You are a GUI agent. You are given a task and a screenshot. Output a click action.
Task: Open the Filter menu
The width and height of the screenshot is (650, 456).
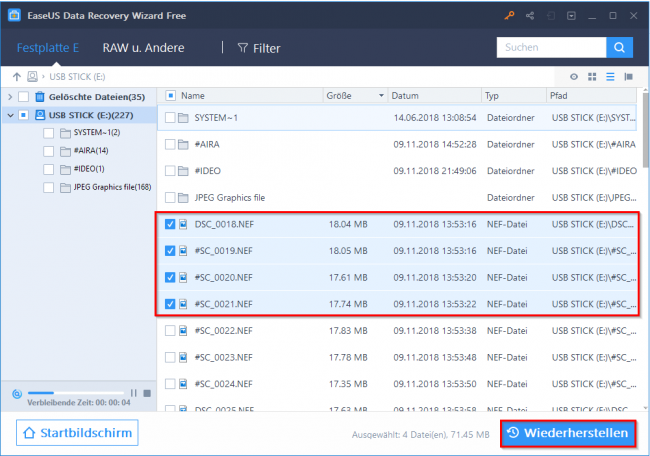point(260,48)
